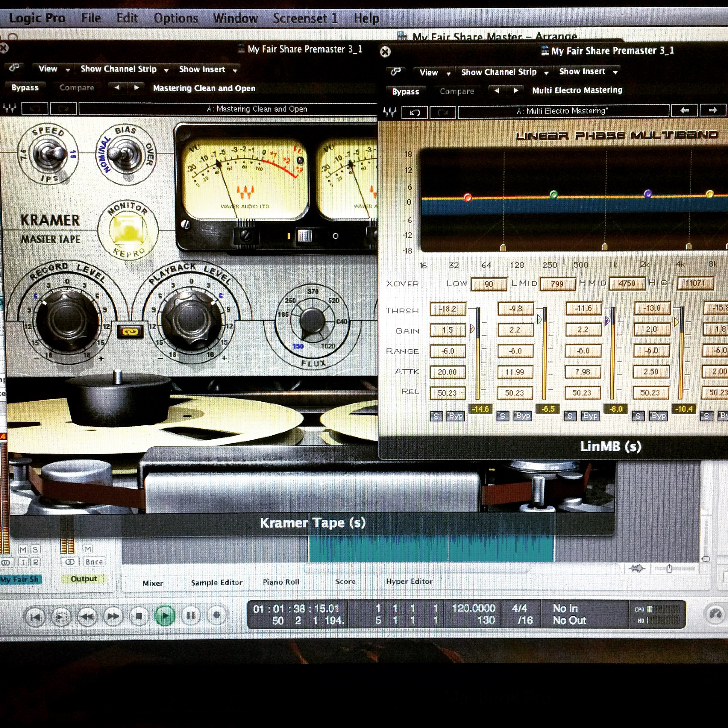This screenshot has height=728, width=728.
Task: Open the A: Multi Electro Mastering Waves preset field
Action: coord(563,111)
